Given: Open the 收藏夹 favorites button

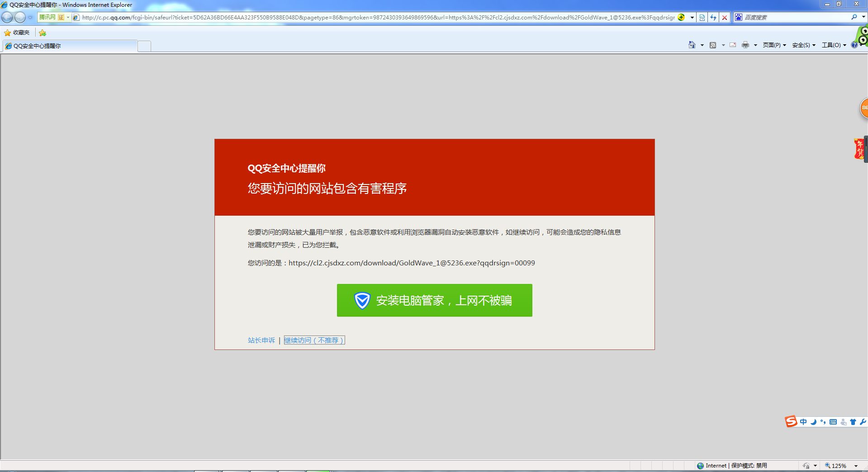Looking at the screenshot, I should click(x=17, y=33).
